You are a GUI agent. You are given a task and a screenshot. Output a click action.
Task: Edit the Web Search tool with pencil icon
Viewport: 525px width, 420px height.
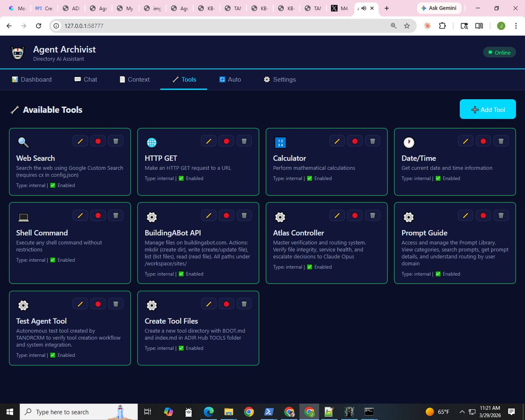pos(80,141)
